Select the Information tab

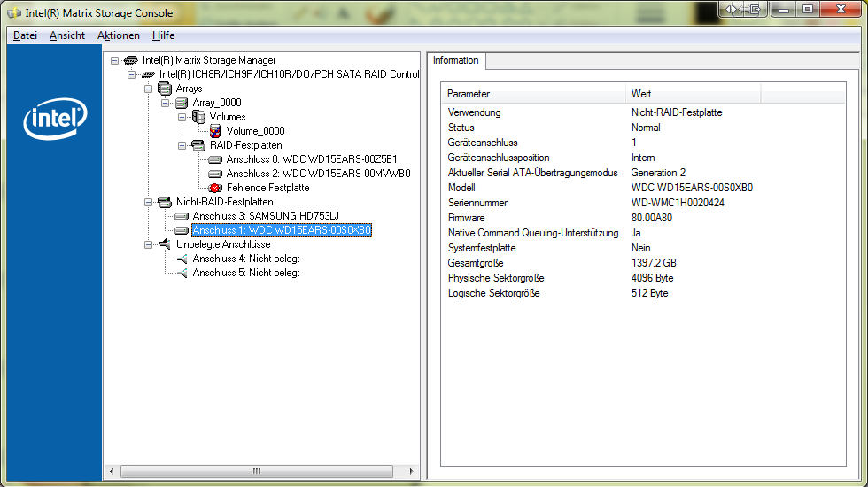(456, 60)
